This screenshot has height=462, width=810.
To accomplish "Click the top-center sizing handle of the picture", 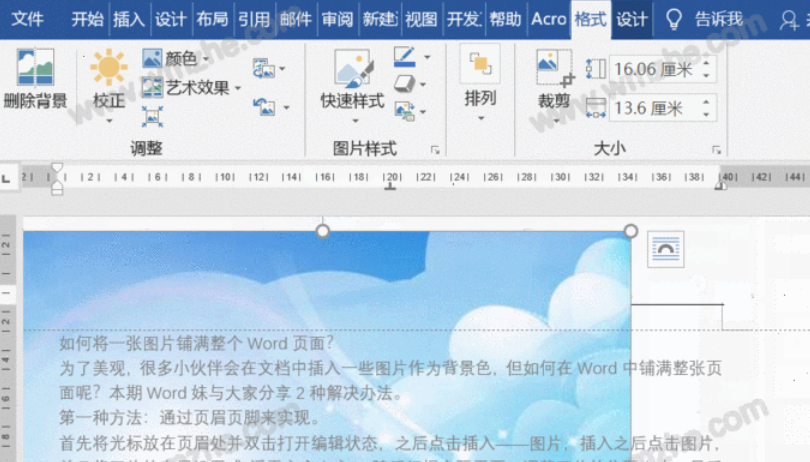I will coord(322,231).
